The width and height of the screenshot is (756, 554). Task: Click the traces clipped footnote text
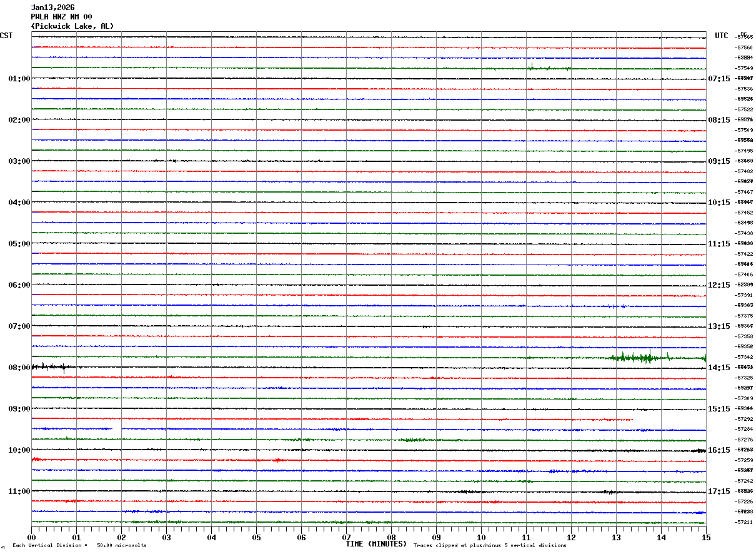[x=490, y=546]
